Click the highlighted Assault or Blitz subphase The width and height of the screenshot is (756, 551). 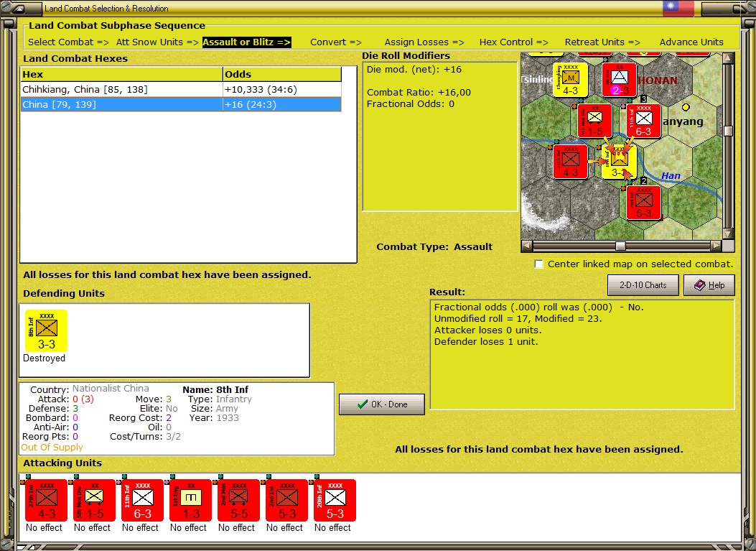coord(246,42)
